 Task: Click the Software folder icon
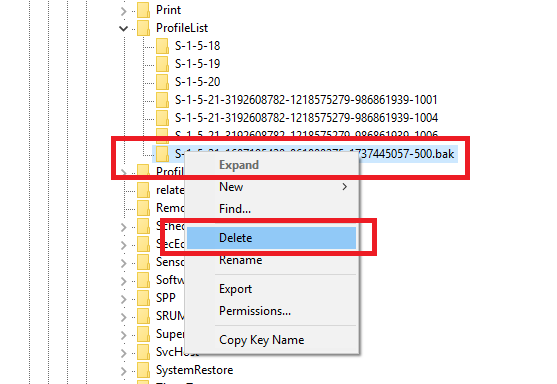tap(144, 280)
